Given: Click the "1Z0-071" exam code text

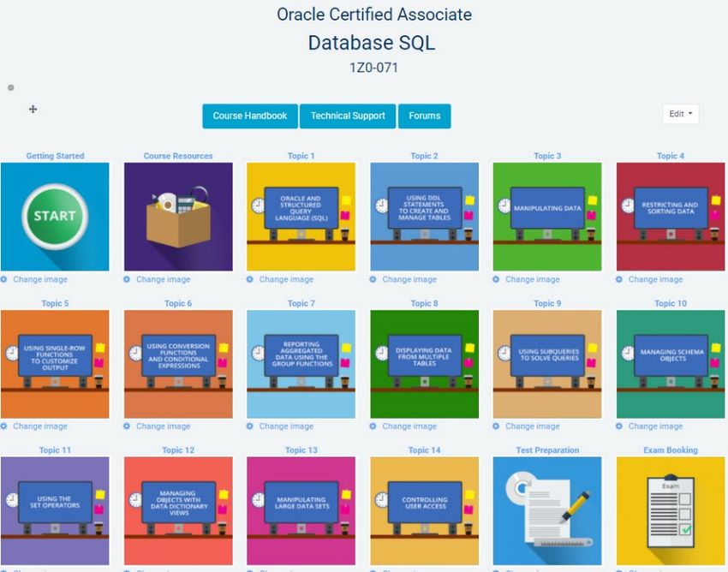Looking at the screenshot, I should [x=373, y=68].
